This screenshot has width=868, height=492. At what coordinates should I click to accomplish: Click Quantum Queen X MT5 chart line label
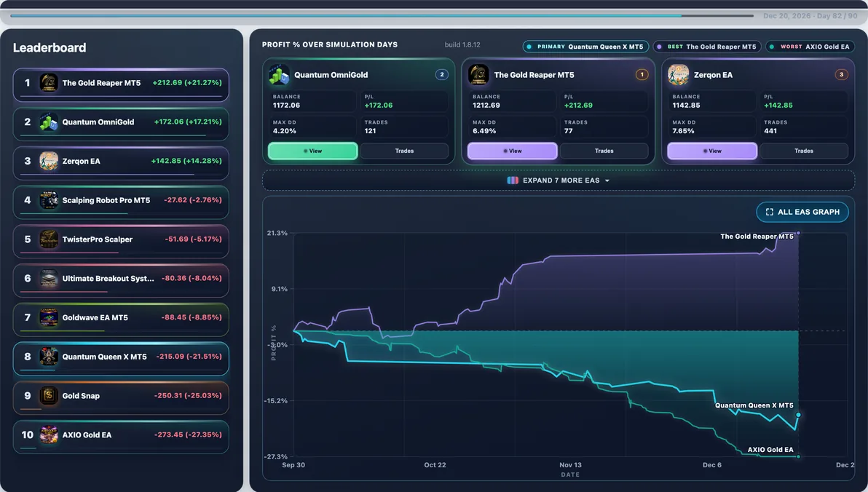(x=754, y=405)
